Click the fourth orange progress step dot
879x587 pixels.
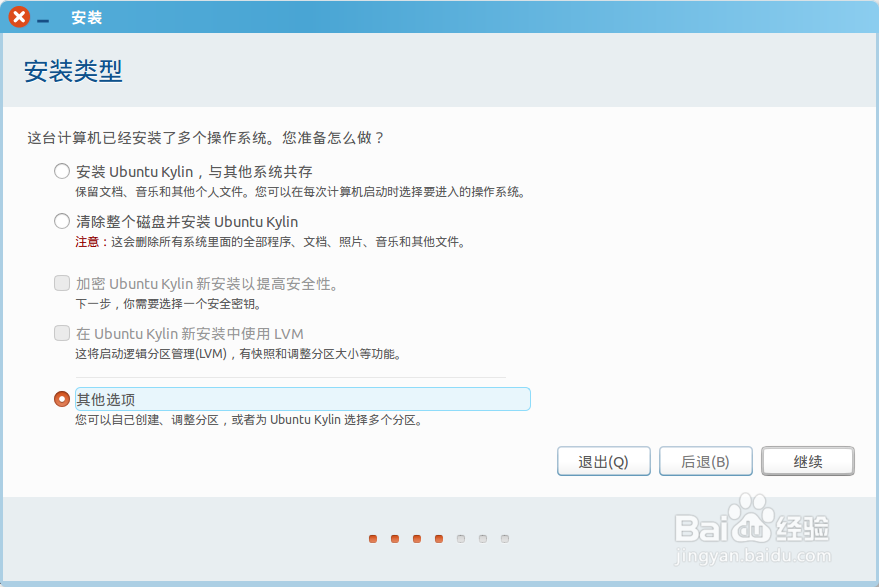tap(438, 538)
